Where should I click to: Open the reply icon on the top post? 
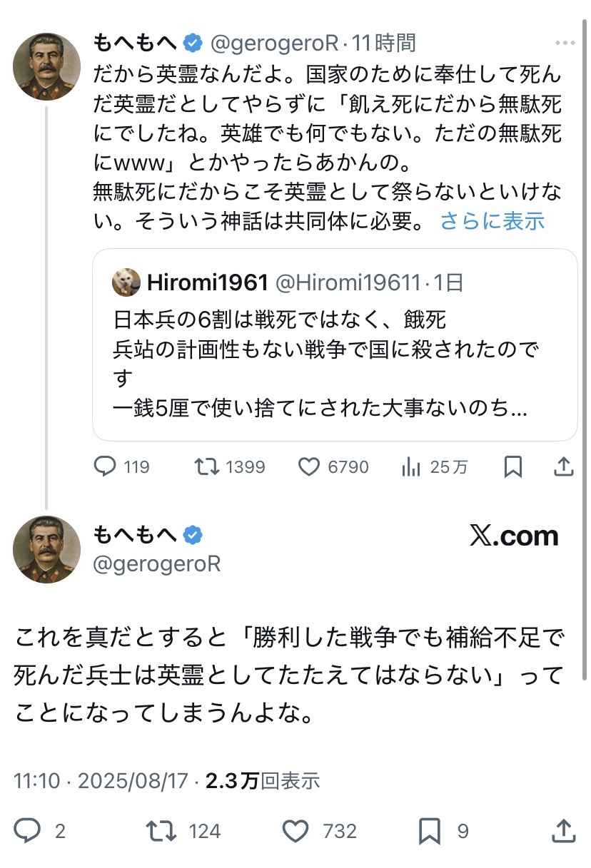[105, 467]
